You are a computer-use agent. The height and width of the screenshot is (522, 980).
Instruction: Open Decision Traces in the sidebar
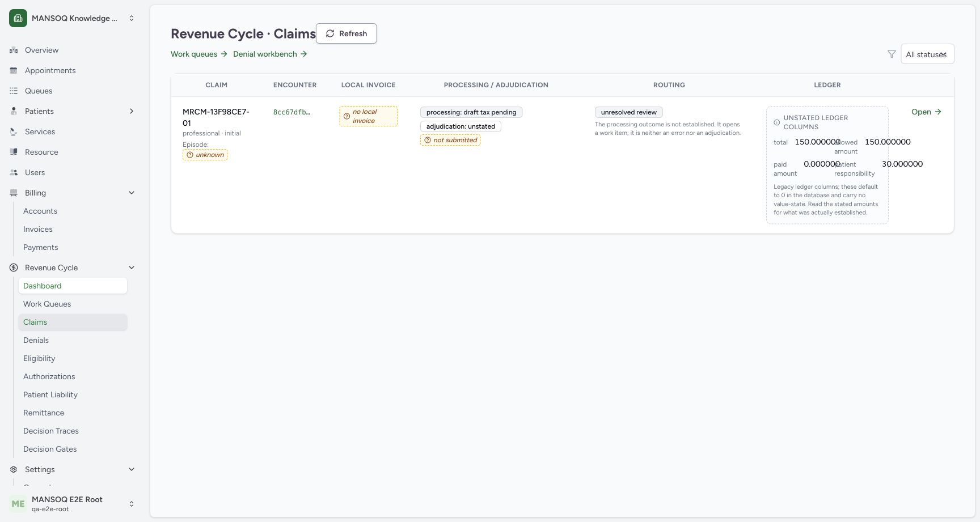pyautogui.click(x=73, y=431)
